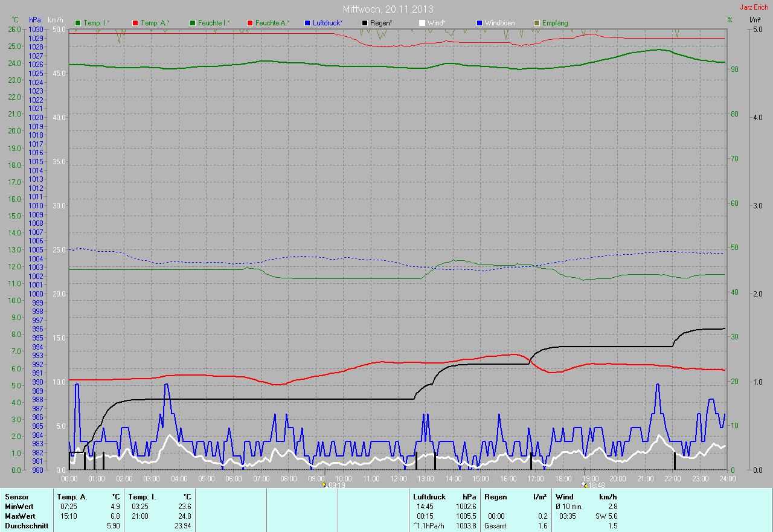Select total rain value 1.6
Viewport: 773px width, 532px height.
pyautogui.click(x=542, y=526)
